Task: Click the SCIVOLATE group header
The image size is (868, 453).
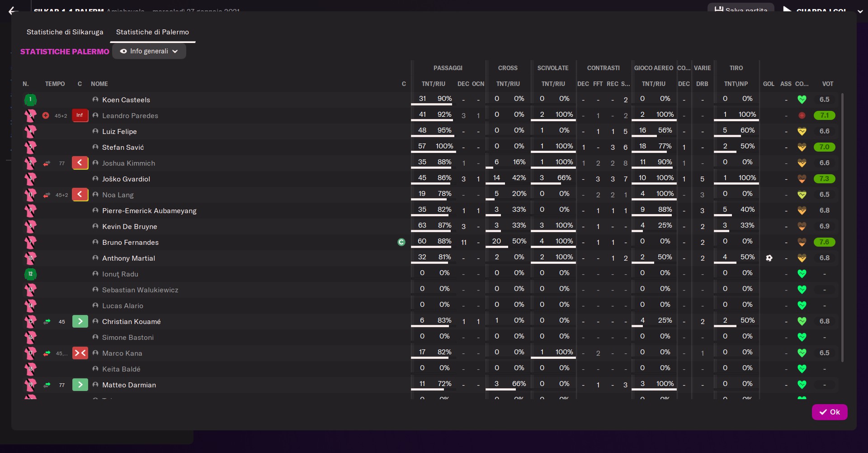Action: click(553, 68)
